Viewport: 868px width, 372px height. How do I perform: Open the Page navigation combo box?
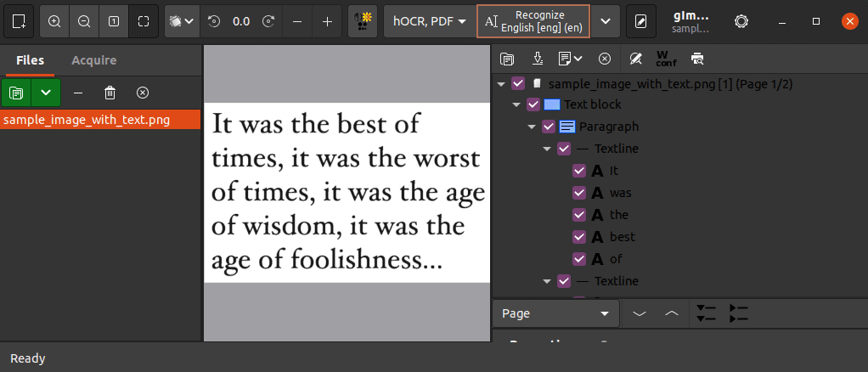pyautogui.click(x=555, y=314)
